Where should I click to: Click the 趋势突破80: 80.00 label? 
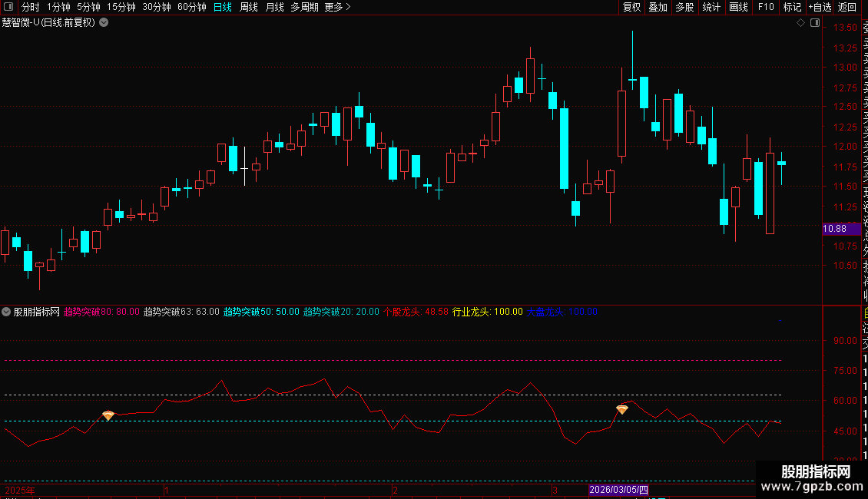tap(101, 312)
